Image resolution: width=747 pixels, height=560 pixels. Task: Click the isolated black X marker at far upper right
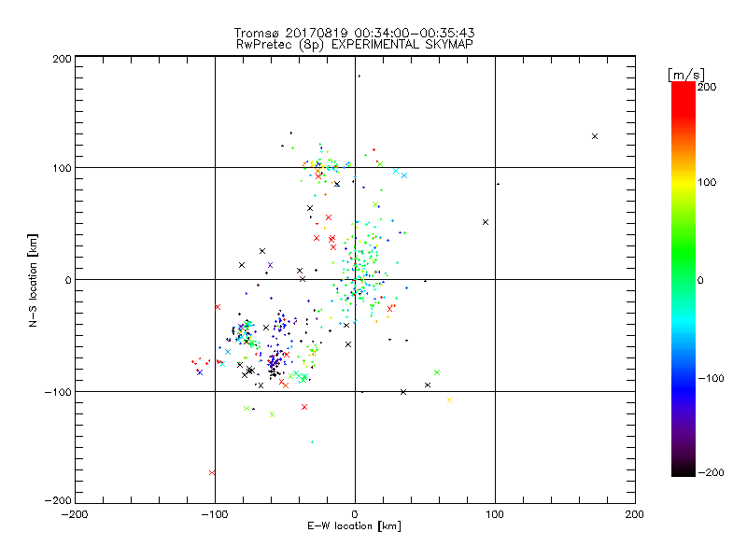coord(595,136)
